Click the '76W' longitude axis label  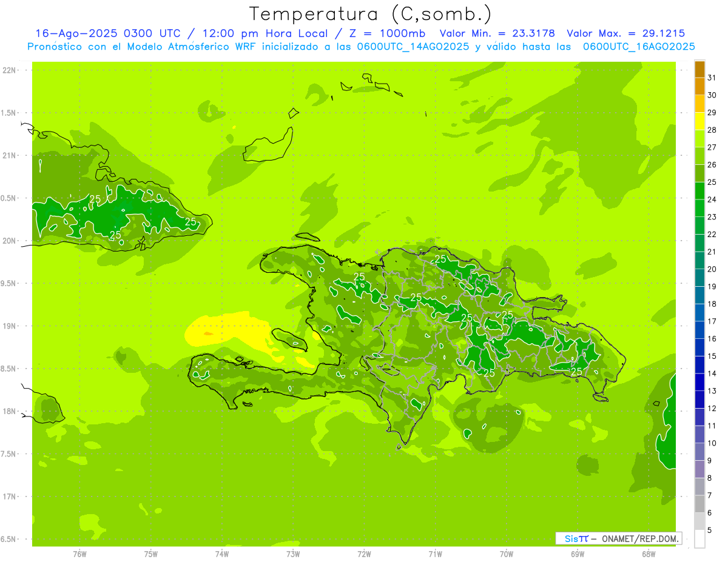(x=79, y=554)
